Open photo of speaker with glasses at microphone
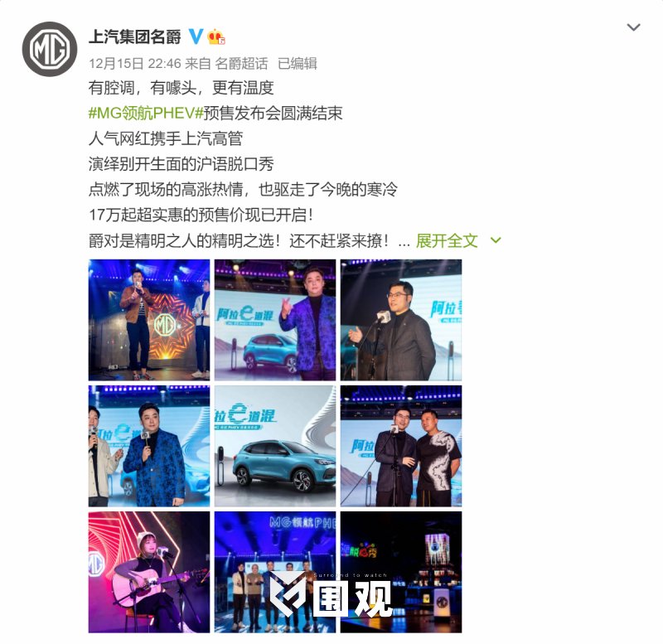The image size is (663, 644). 401,320
